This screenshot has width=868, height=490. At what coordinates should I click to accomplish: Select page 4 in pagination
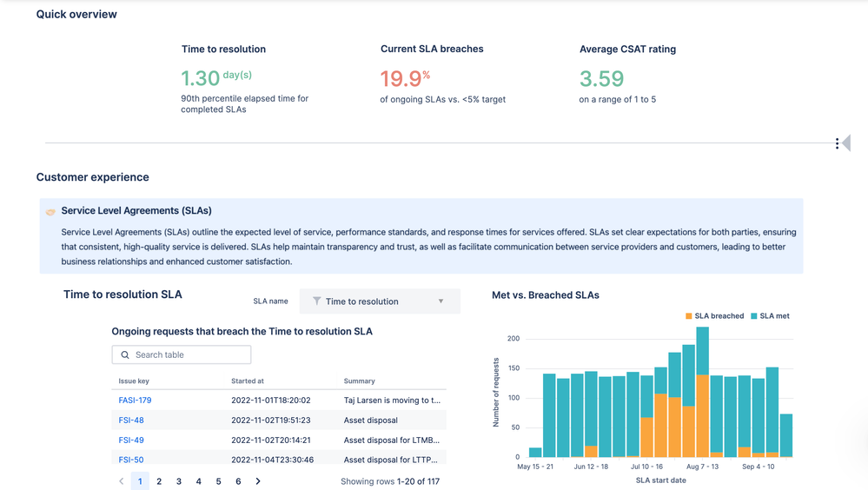coord(199,481)
